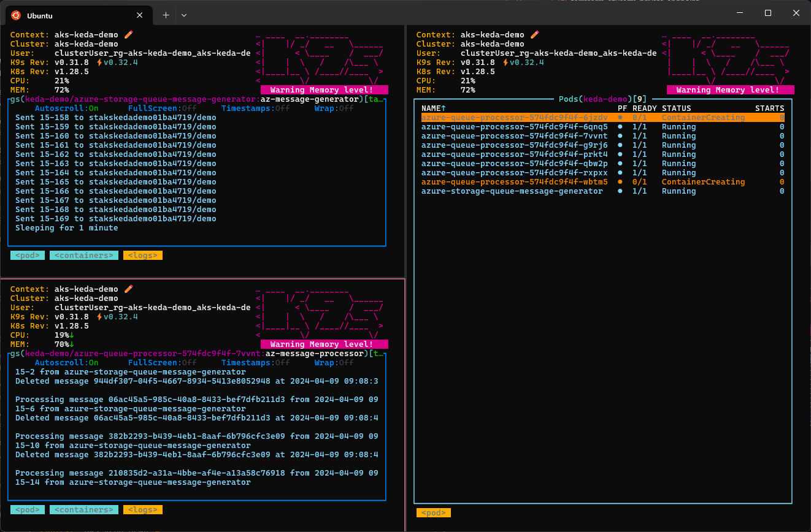811x532 pixels.
Task: Click the ContainerCreating status of pod wbtm5
Action: (x=704, y=182)
